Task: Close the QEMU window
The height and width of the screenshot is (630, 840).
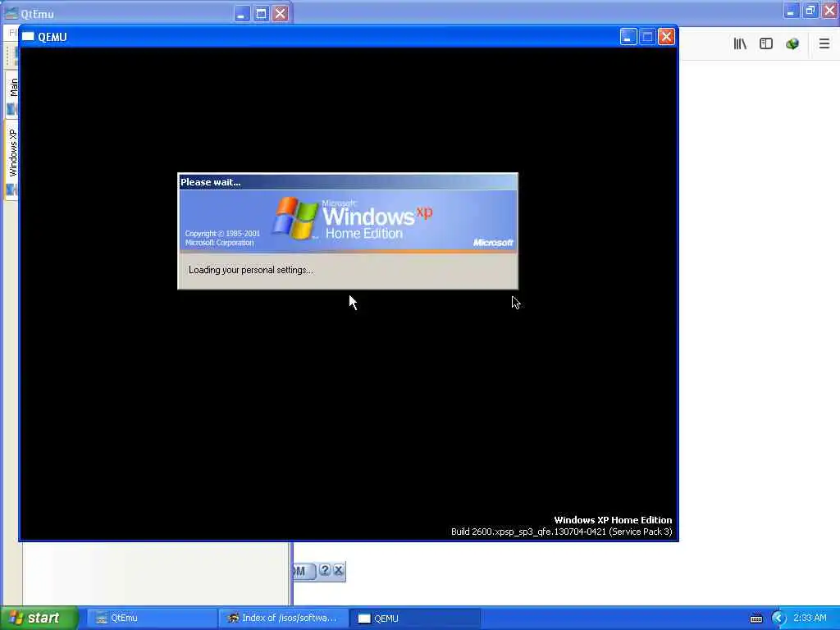Action: [666, 36]
